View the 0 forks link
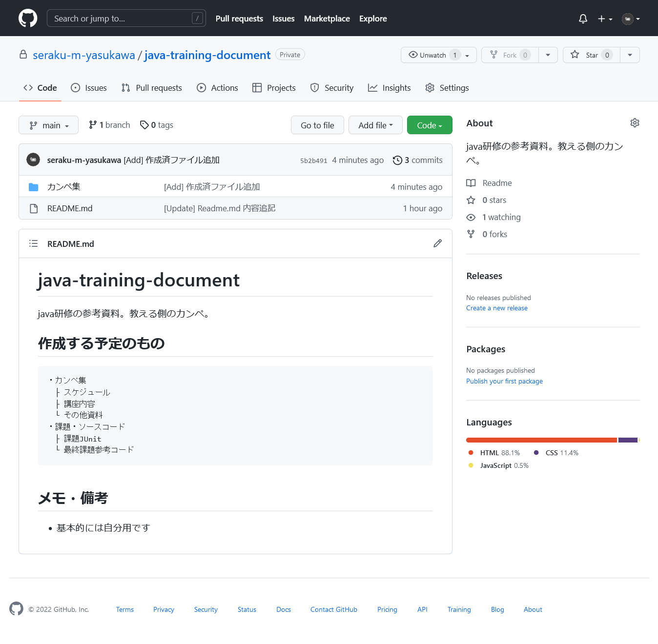The height and width of the screenshot is (644, 658). tap(487, 234)
